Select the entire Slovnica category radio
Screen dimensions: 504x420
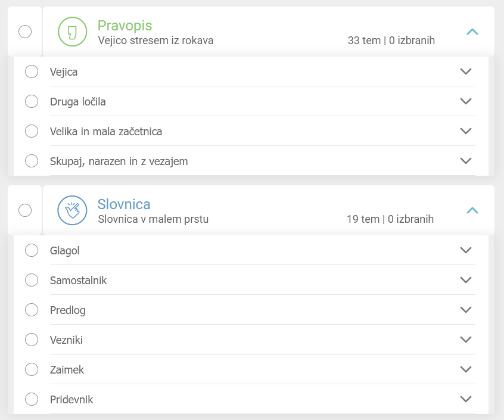pos(25,210)
